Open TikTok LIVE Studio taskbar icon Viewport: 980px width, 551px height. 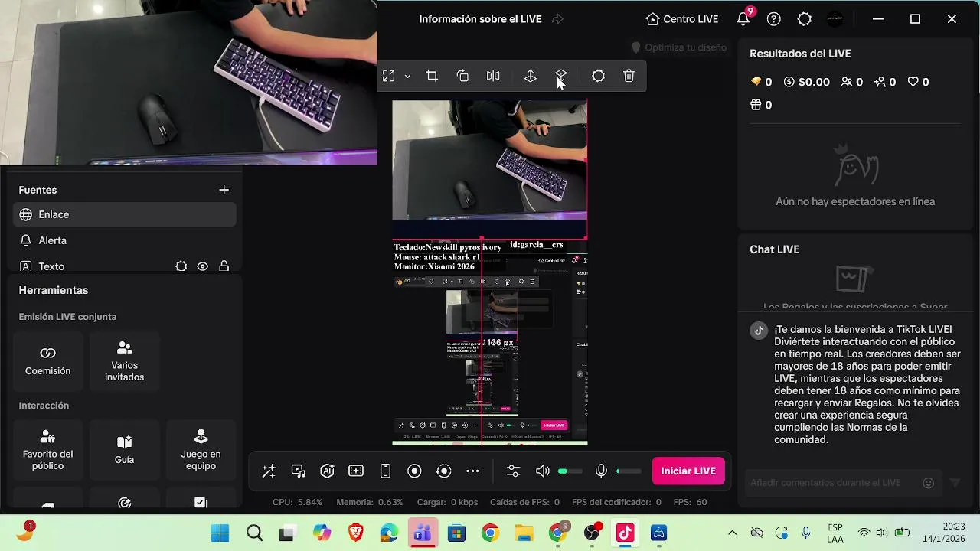pos(626,533)
